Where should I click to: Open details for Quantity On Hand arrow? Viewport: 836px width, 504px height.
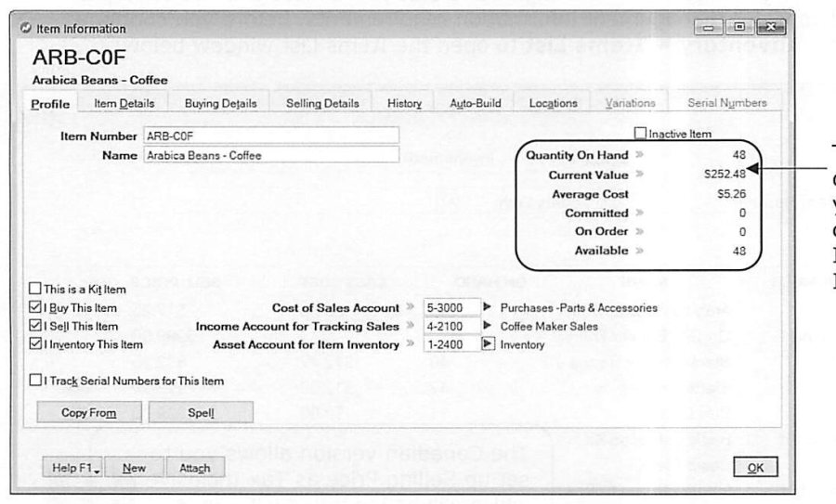(639, 155)
